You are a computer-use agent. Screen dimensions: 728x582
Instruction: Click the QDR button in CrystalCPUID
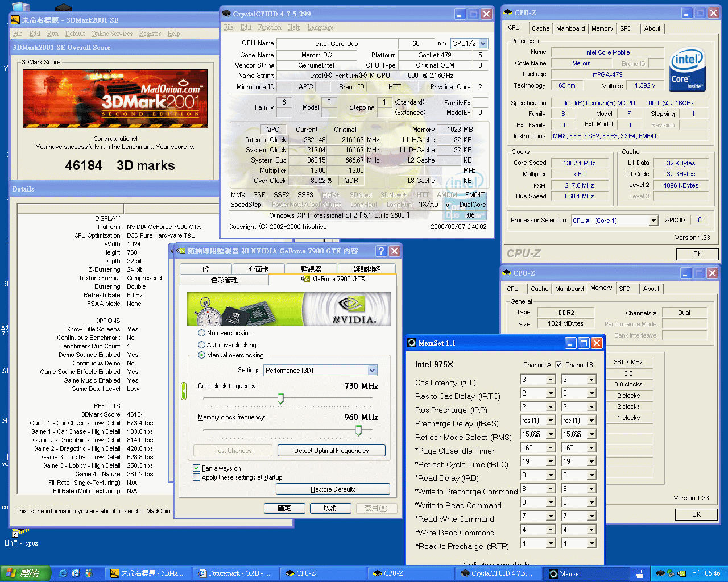pyautogui.click(x=351, y=181)
